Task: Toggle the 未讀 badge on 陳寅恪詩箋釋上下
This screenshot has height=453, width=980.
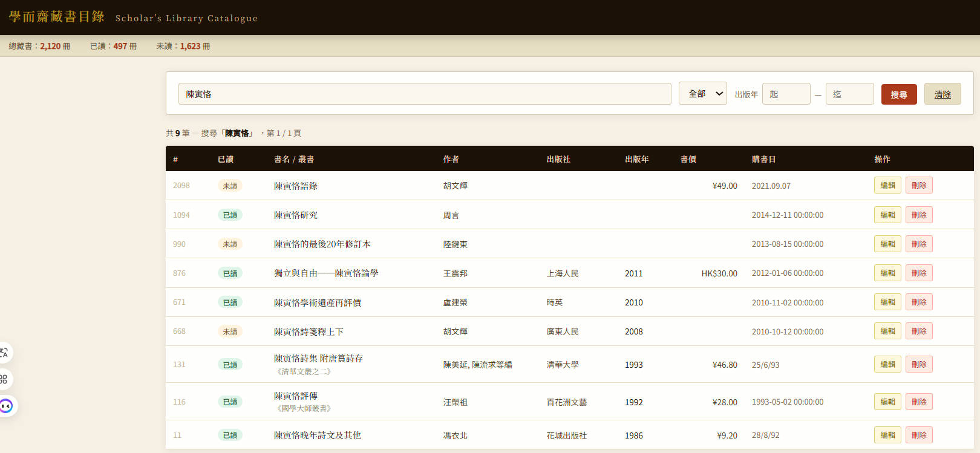Action: [230, 331]
